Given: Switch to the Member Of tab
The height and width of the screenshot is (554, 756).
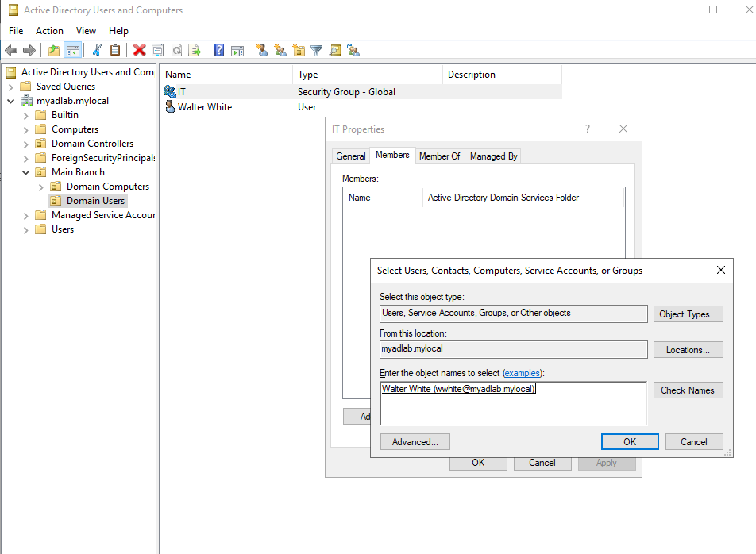Looking at the screenshot, I should 439,156.
